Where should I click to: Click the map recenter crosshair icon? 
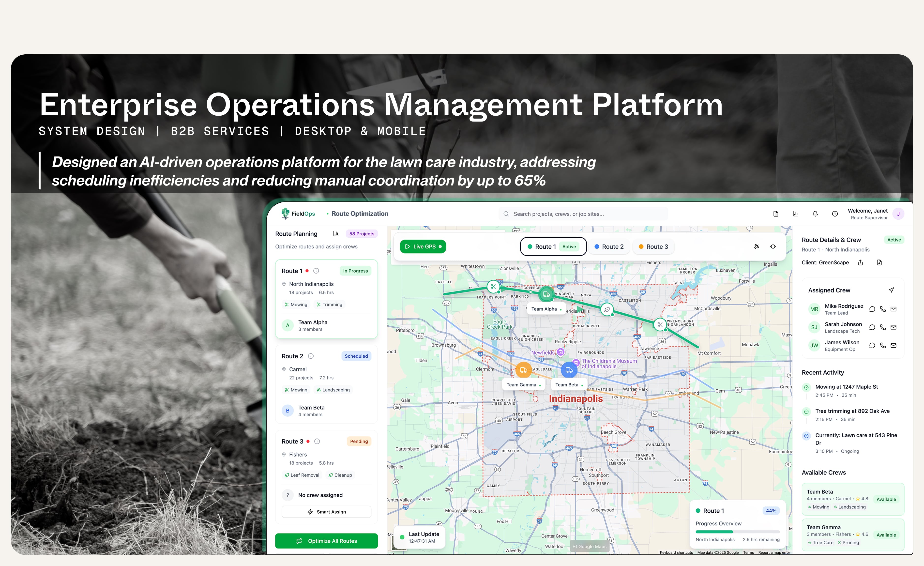pyautogui.click(x=773, y=246)
